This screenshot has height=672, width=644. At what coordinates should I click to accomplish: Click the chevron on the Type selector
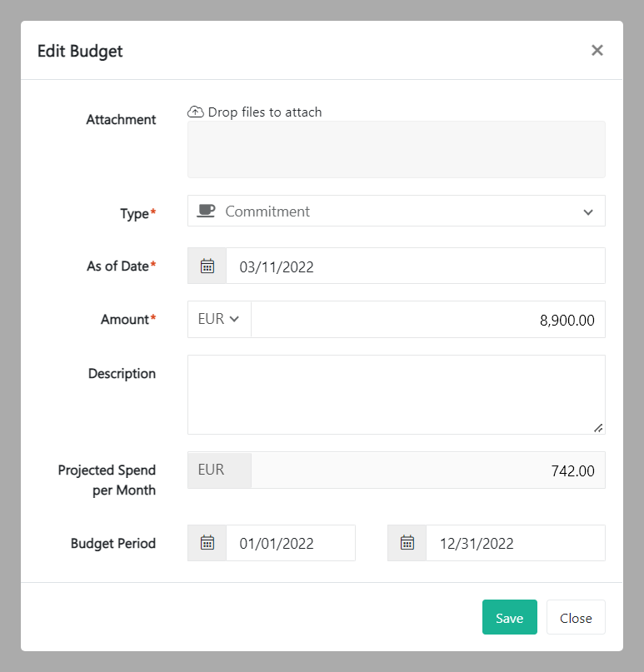pyautogui.click(x=588, y=211)
